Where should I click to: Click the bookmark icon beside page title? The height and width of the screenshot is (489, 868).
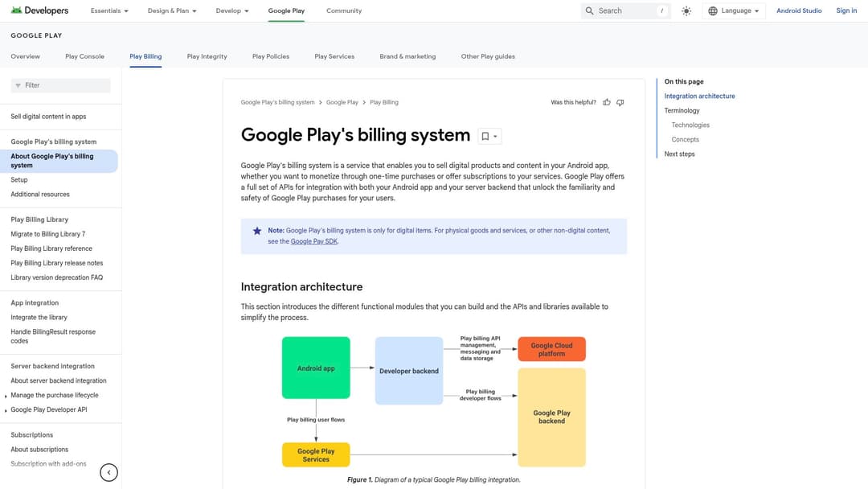pos(485,136)
